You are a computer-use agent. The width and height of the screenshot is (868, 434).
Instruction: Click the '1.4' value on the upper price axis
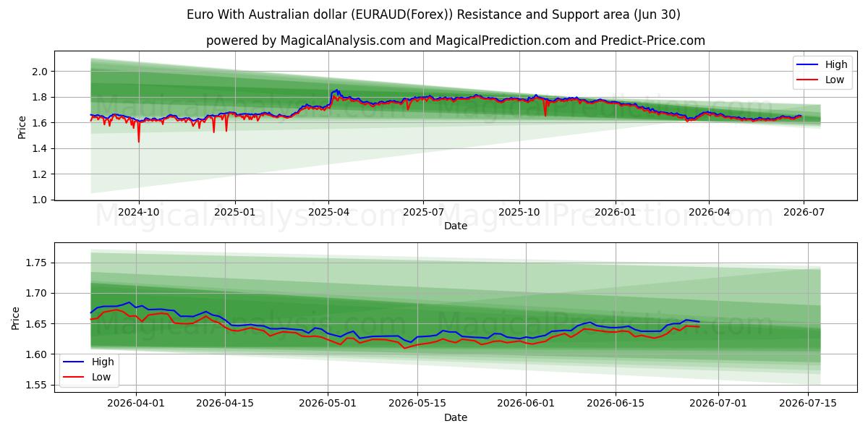[40, 148]
